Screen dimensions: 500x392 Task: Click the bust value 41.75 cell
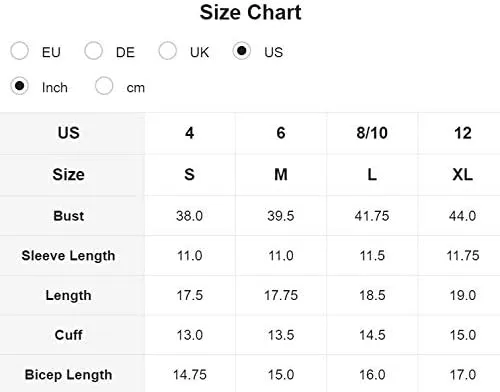372,216
